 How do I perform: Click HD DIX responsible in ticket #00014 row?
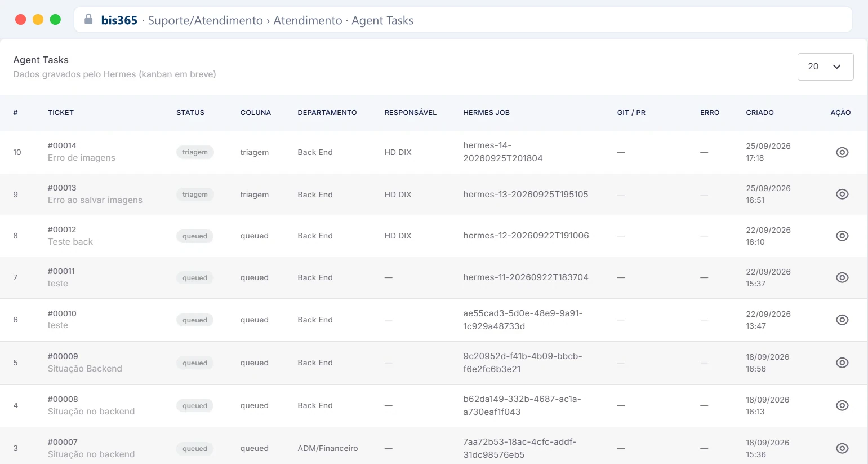(x=398, y=152)
